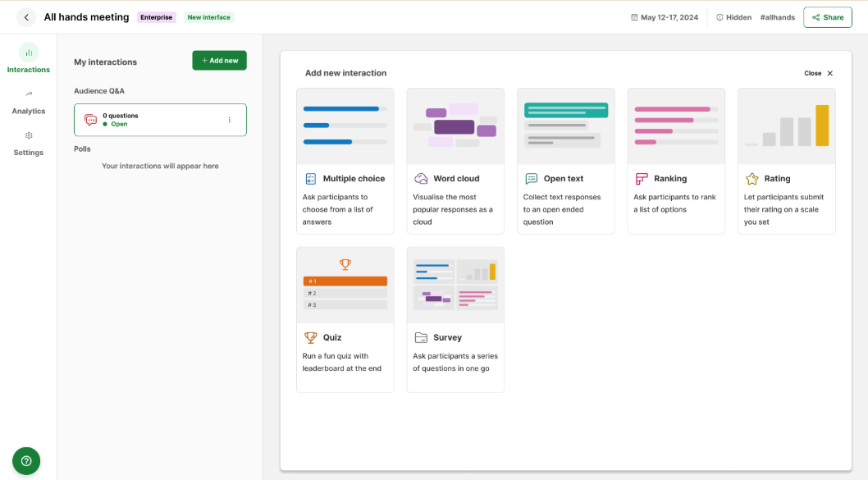Open Share options for the meeting
This screenshot has width=868, height=480.
point(827,16)
